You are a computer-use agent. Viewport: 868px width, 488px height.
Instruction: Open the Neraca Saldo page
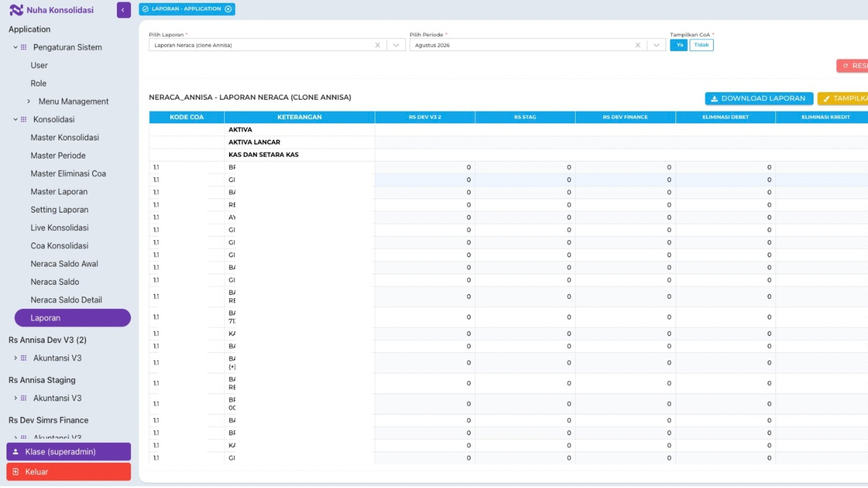[55, 282]
